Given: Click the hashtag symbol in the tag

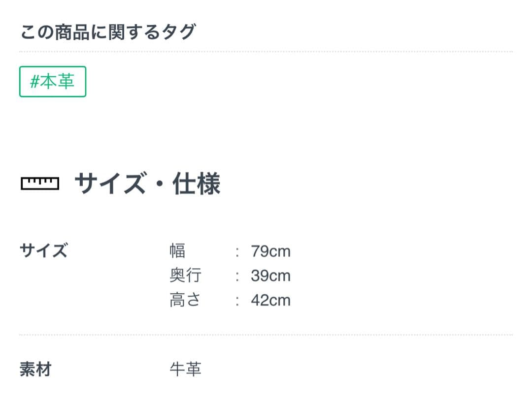Looking at the screenshot, I should 35,82.
